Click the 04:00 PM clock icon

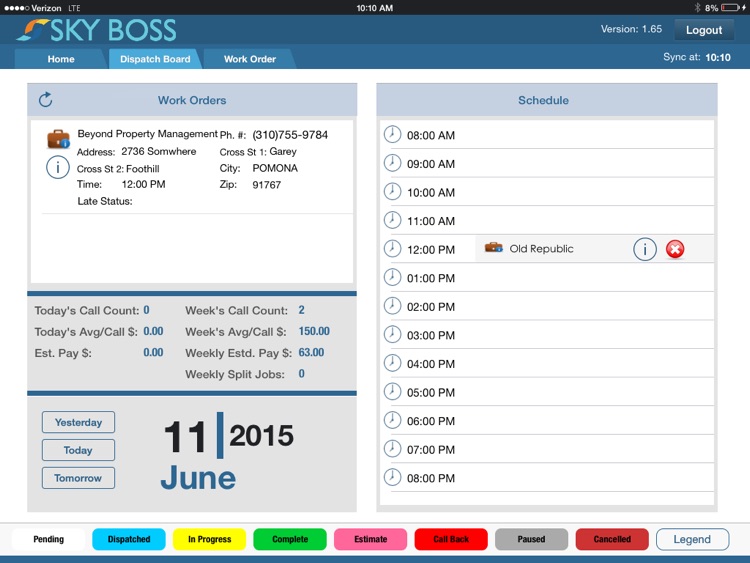[392, 363]
